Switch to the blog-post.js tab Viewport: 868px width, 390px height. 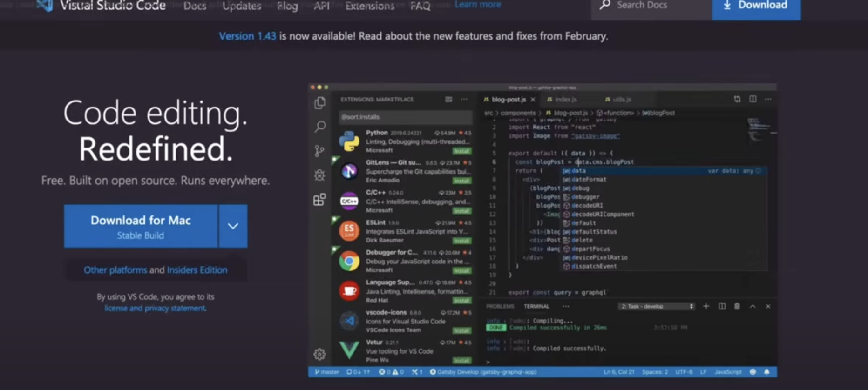click(509, 100)
